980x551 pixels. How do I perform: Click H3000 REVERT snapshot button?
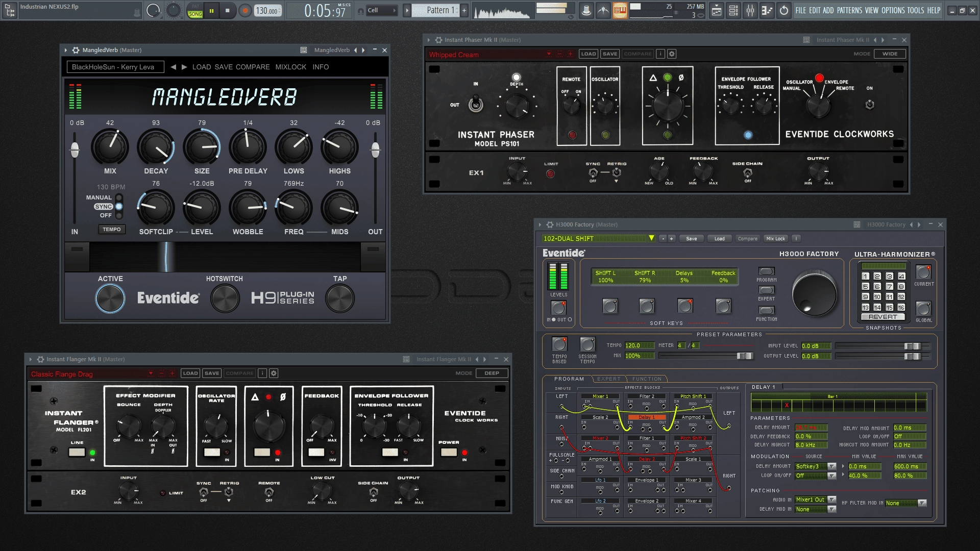883,317
